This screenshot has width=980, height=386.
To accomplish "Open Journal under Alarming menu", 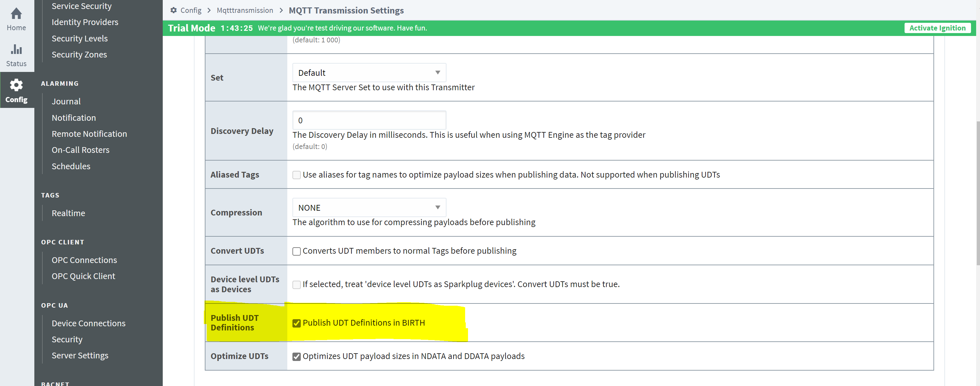I will [x=66, y=101].
